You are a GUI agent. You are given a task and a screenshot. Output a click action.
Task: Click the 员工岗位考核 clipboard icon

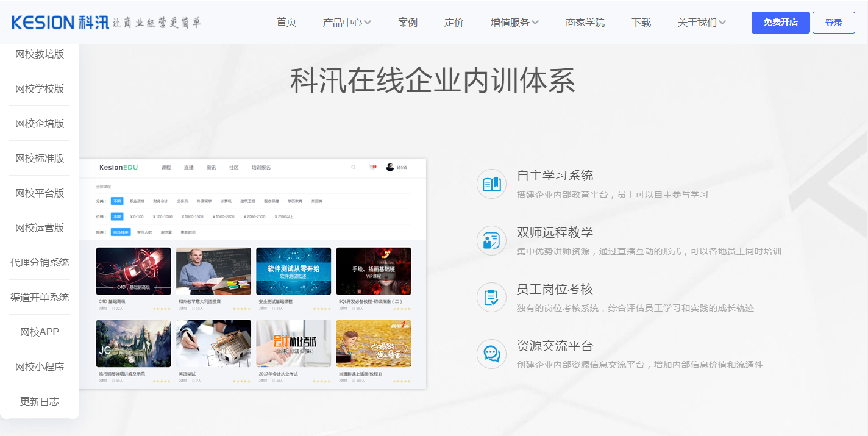point(491,298)
